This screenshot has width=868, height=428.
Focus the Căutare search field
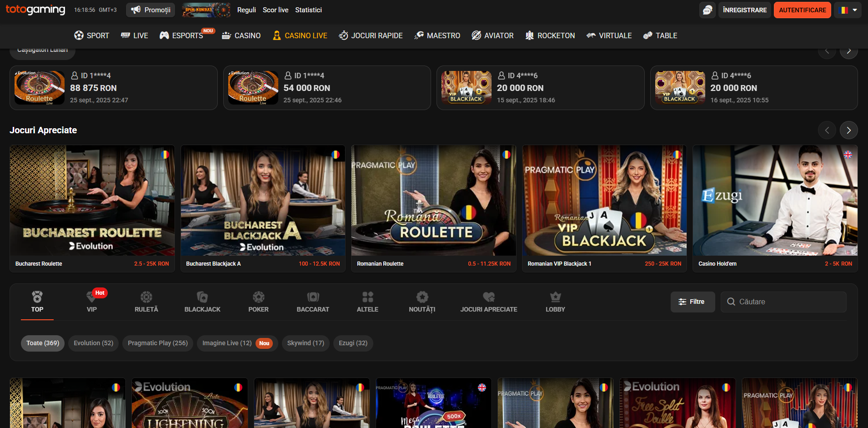pyautogui.click(x=789, y=302)
